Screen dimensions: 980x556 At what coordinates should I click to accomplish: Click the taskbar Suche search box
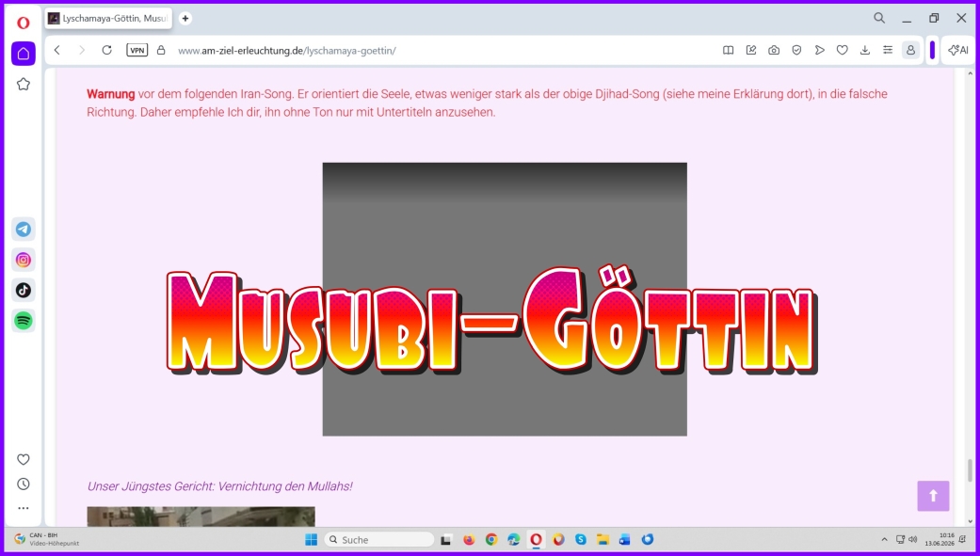[378, 539]
